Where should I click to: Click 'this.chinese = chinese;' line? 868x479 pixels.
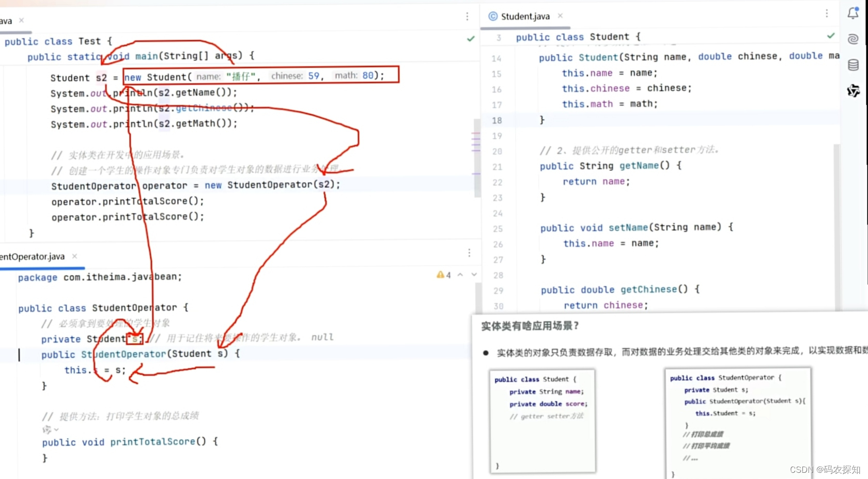click(627, 88)
